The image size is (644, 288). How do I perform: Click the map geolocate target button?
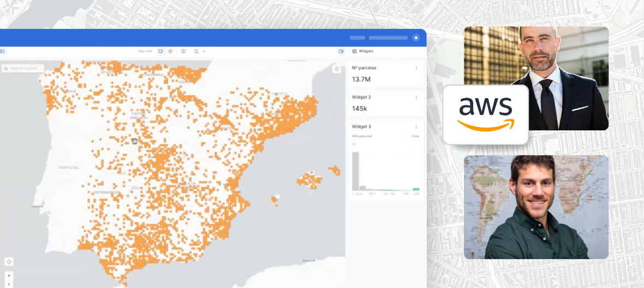9,262
